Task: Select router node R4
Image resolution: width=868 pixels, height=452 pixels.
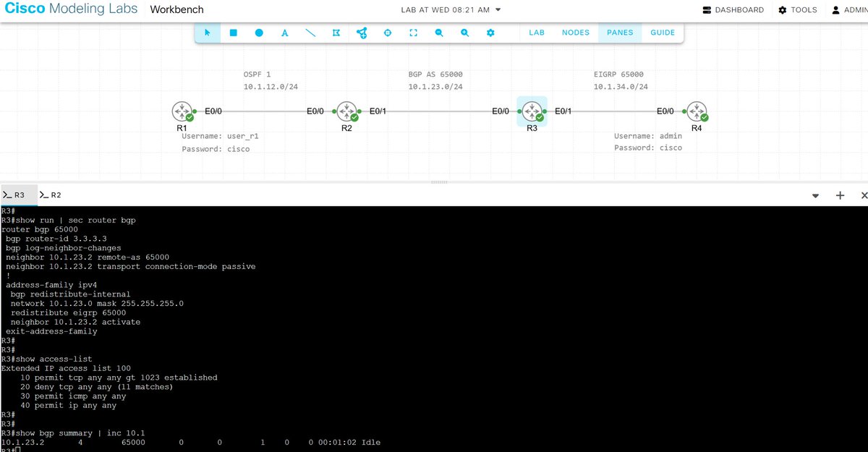Action: 697,111
